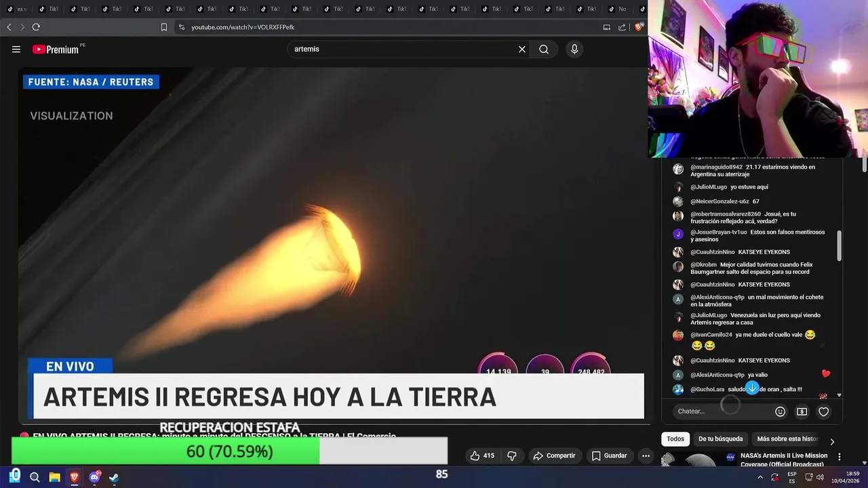
Task: Click @JosueBrayan-tv1uo chat username
Action: [719, 232]
